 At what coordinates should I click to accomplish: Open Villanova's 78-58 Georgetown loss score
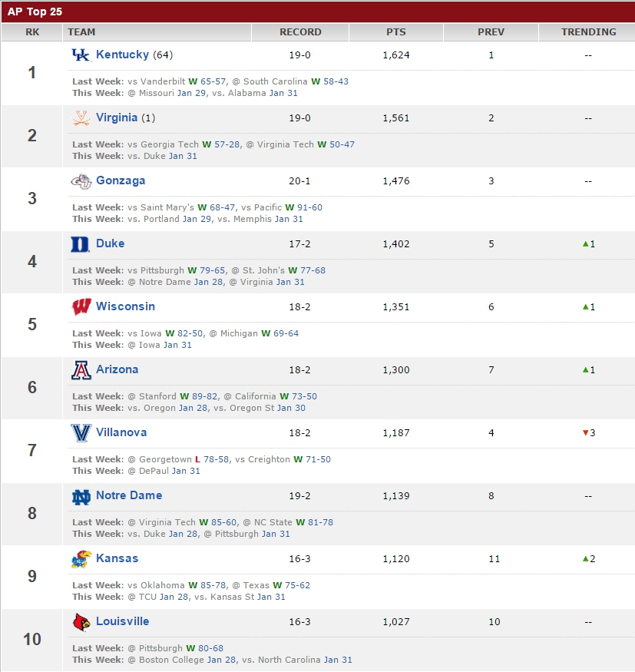click(x=216, y=459)
